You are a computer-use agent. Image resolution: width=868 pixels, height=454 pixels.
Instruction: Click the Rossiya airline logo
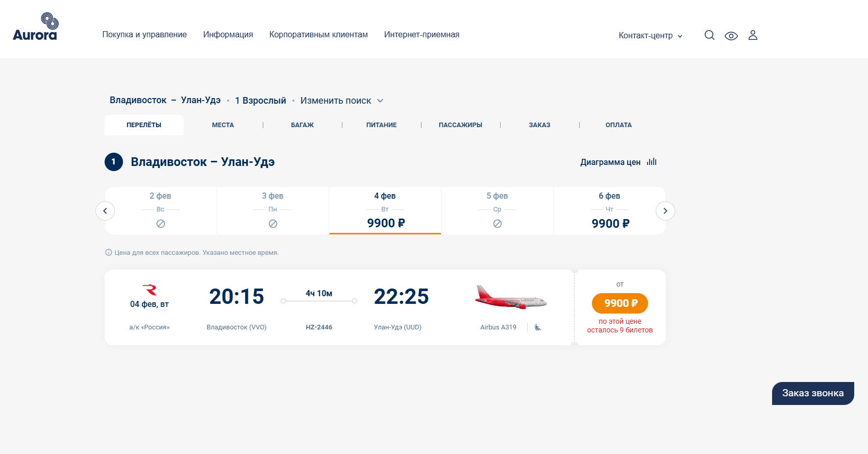click(x=150, y=290)
